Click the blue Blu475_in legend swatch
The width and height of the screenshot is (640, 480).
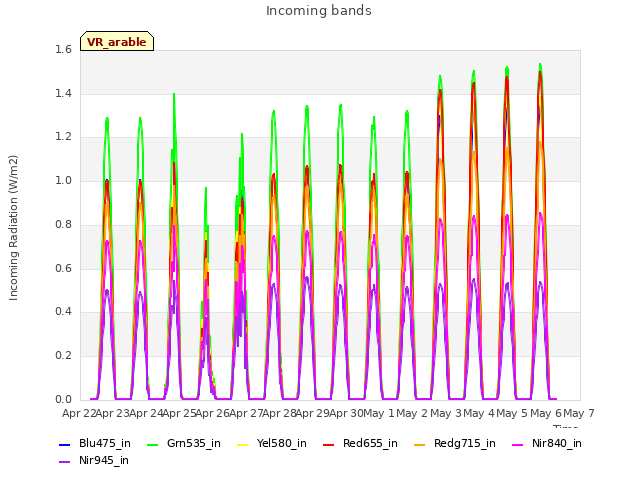coord(64,444)
